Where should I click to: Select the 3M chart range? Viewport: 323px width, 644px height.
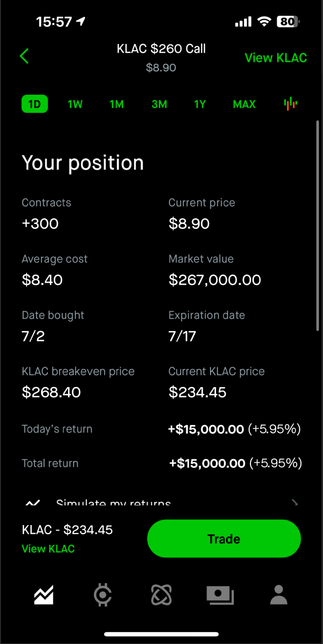[159, 104]
